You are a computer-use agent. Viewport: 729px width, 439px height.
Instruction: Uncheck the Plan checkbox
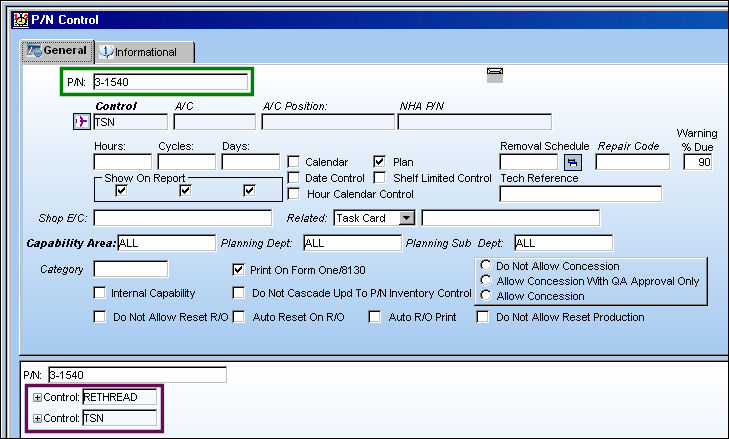click(x=379, y=162)
